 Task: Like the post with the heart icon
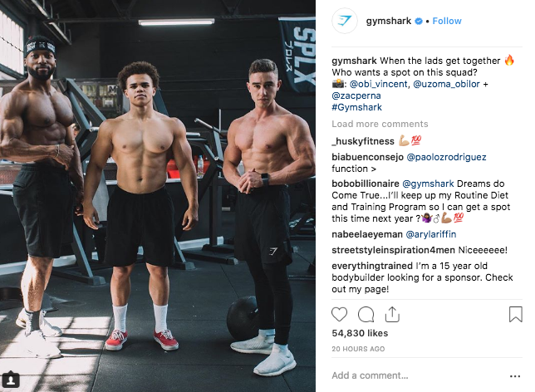pyautogui.click(x=339, y=314)
